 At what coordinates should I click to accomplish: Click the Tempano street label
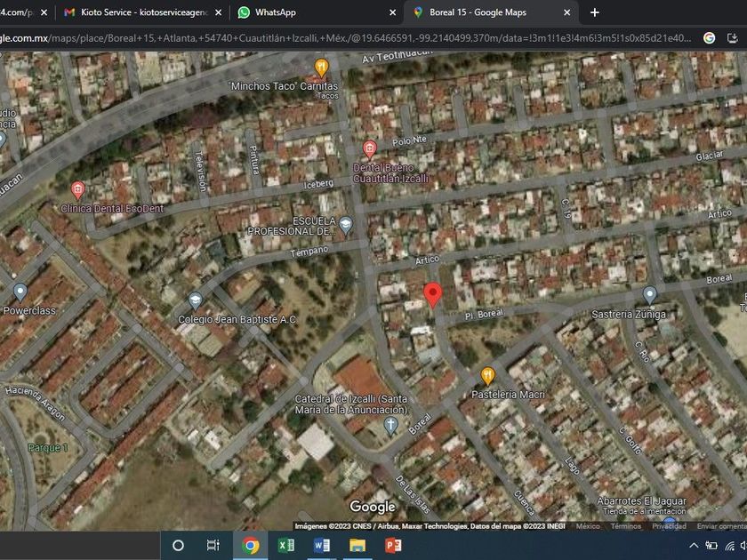[x=309, y=251]
